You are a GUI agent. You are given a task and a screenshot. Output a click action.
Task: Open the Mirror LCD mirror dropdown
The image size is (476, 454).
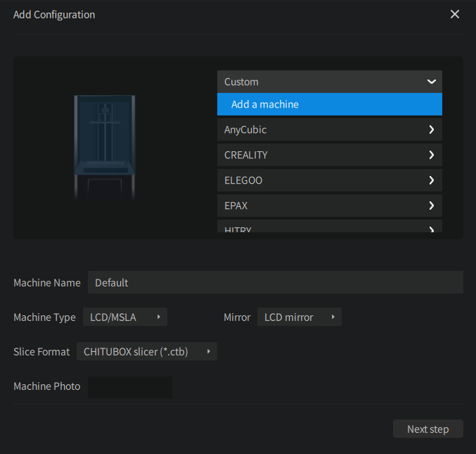coord(299,317)
